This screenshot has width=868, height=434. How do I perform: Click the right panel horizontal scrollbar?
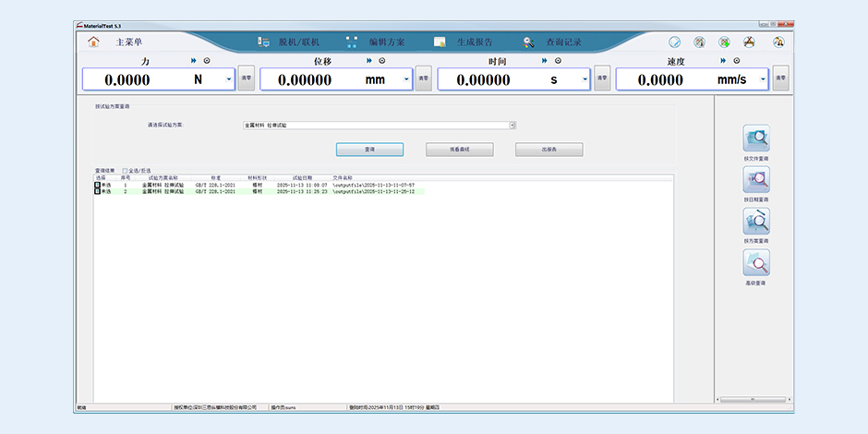point(754,400)
